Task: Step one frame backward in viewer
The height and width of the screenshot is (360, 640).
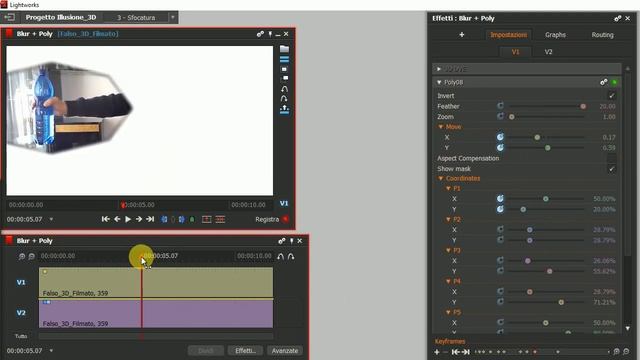Action: pos(117,219)
